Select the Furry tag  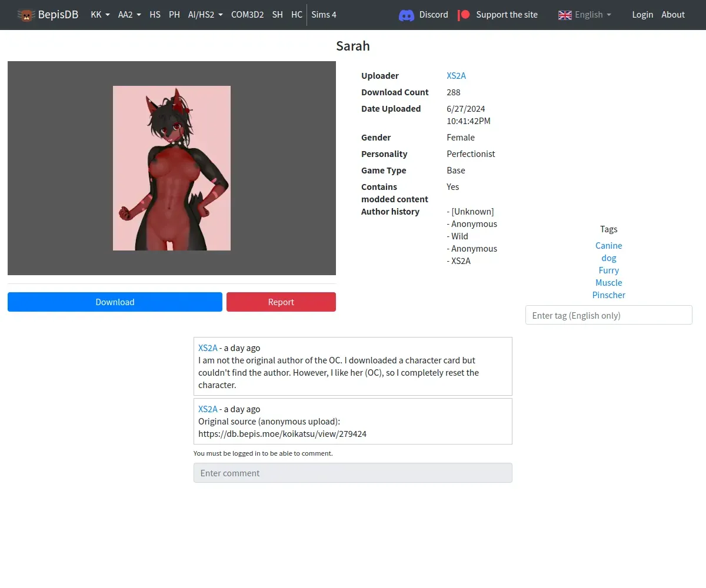click(608, 270)
